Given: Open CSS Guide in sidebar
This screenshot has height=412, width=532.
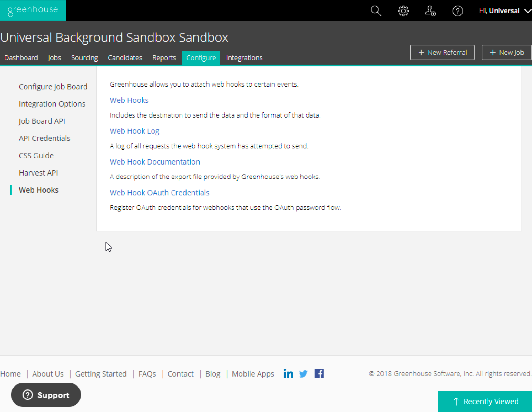Looking at the screenshot, I should tap(36, 156).
